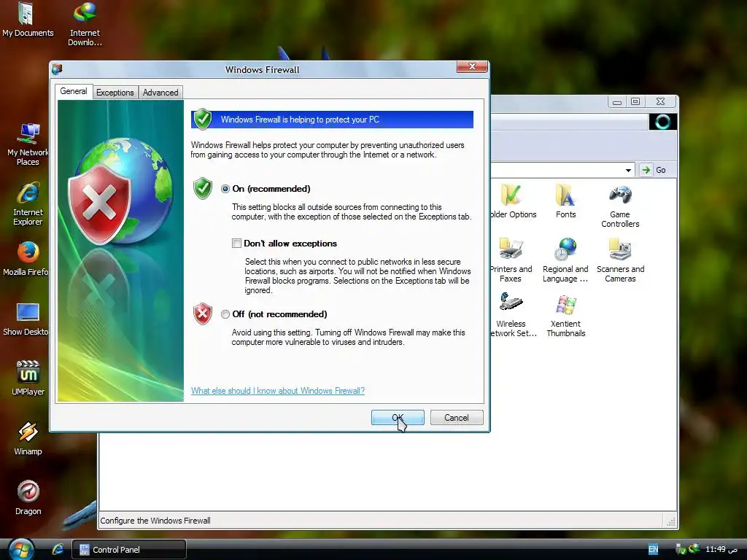Switch to the Exceptions tab

tap(115, 93)
